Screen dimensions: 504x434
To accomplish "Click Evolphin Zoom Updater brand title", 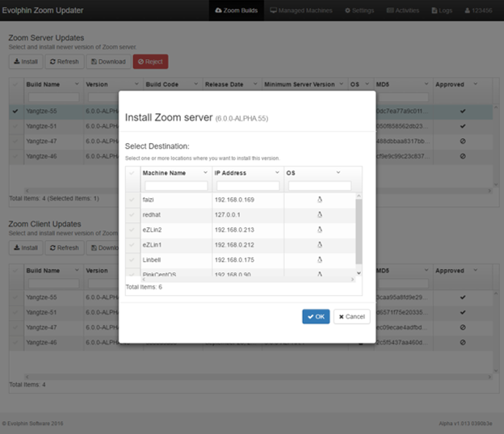I will click(43, 11).
